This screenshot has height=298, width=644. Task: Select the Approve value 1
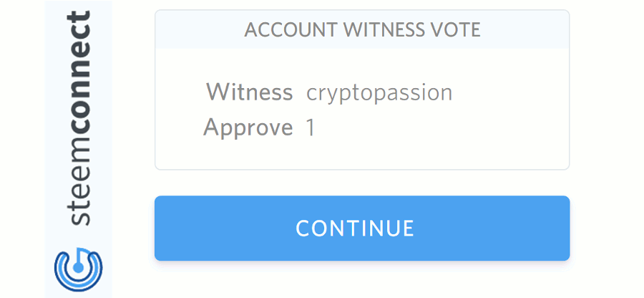coord(311,128)
